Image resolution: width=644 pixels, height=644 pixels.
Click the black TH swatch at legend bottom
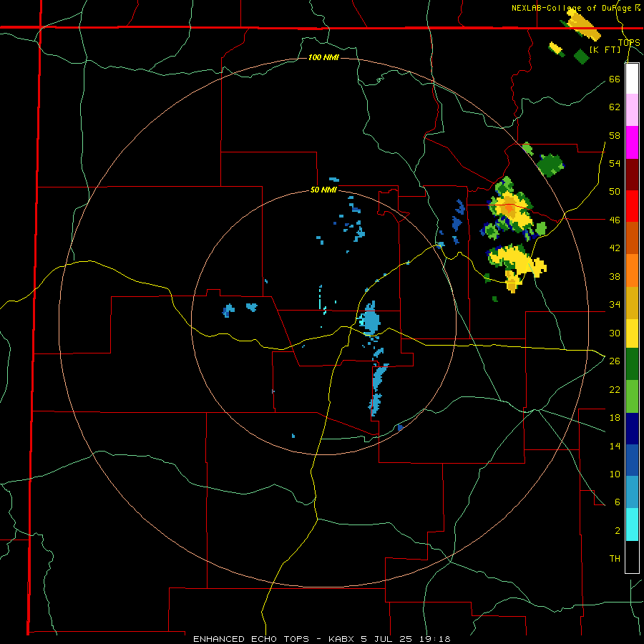(x=632, y=557)
